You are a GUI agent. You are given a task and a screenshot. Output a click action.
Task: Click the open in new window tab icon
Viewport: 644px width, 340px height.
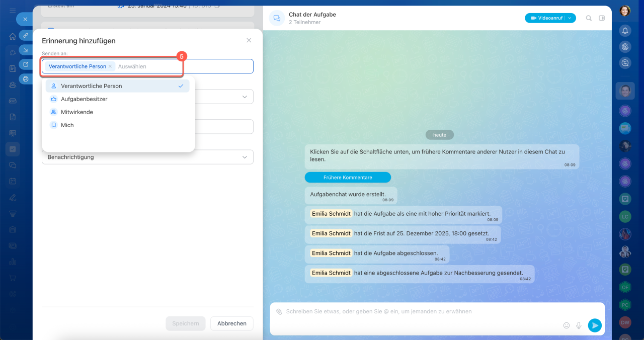click(x=26, y=64)
